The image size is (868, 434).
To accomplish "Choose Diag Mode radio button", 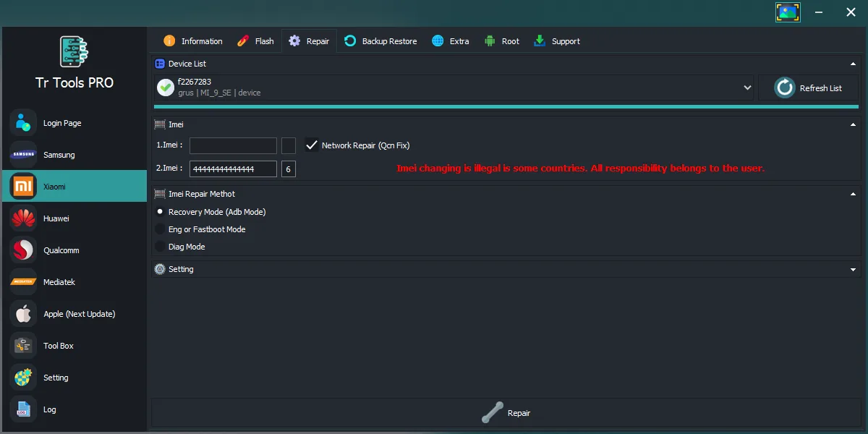I will [160, 247].
